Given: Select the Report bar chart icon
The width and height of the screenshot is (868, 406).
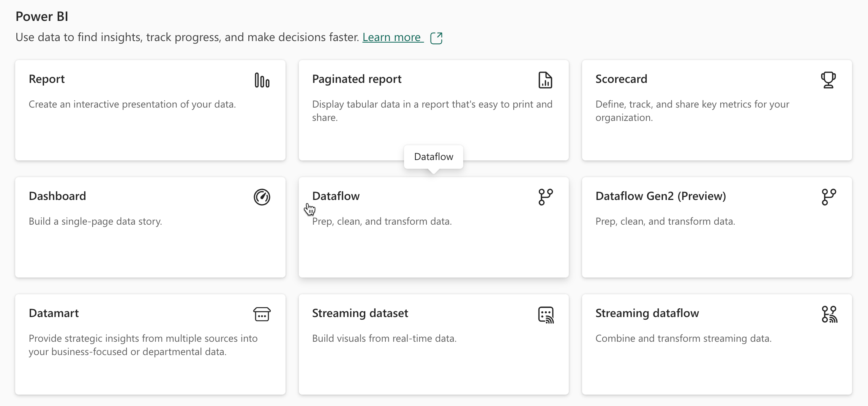Looking at the screenshot, I should tap(262, 81).
